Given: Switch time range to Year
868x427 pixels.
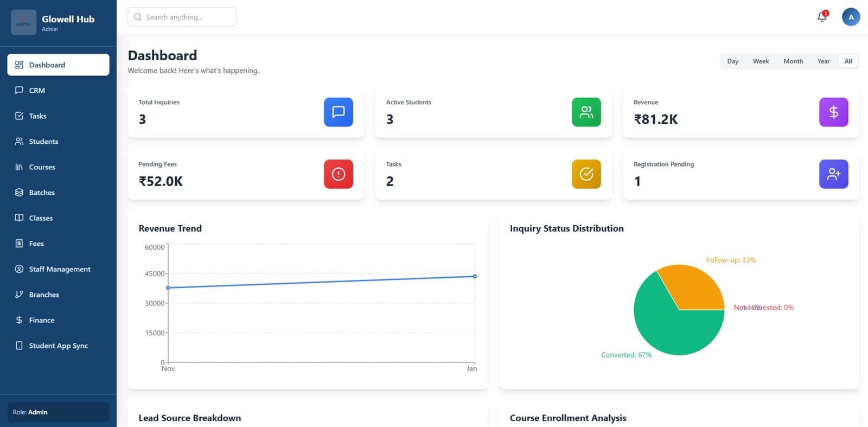Looking at the screenshot, I should click(x=824, y=61).
